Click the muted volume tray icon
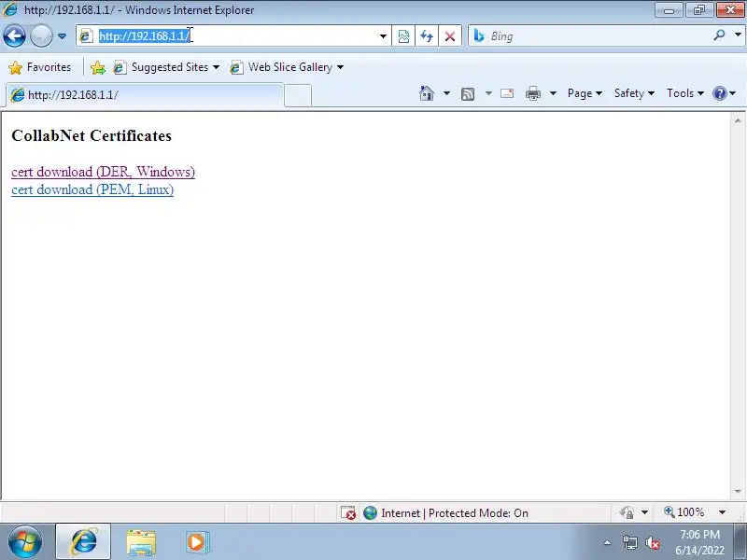747x560 pixels. [652, 542]
